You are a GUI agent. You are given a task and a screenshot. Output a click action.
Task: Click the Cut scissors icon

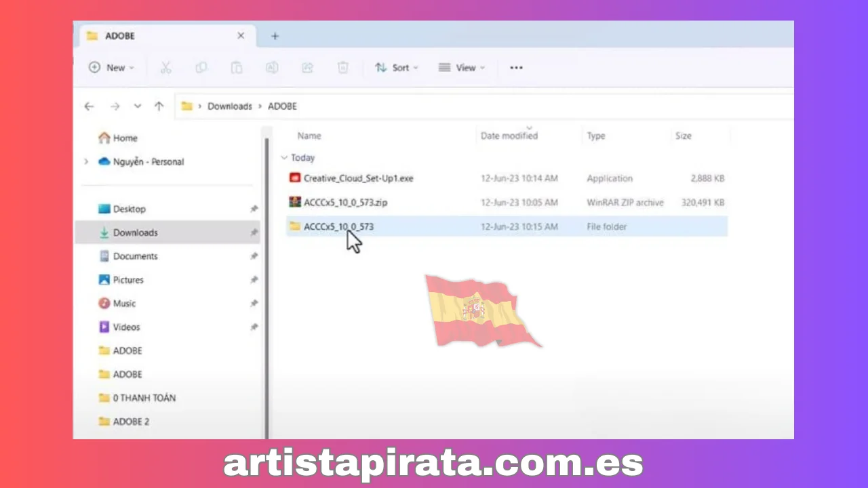(165, 68)
